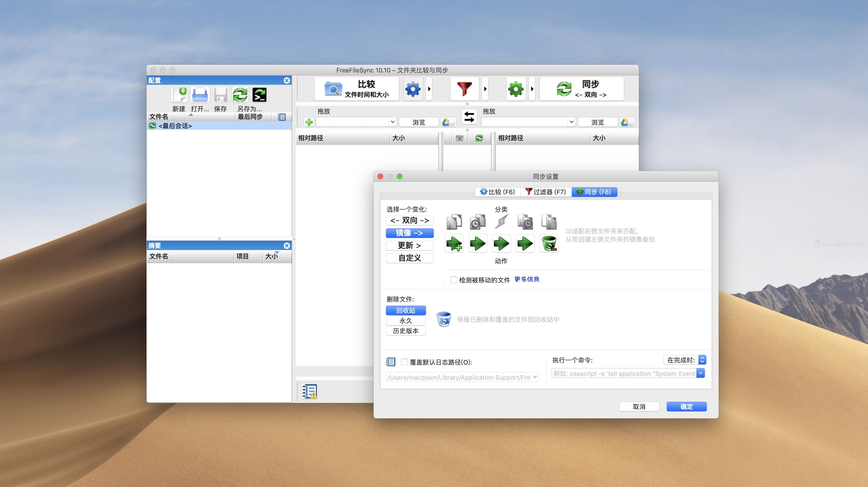Click second green right-arrow action icon

(478, 243)
